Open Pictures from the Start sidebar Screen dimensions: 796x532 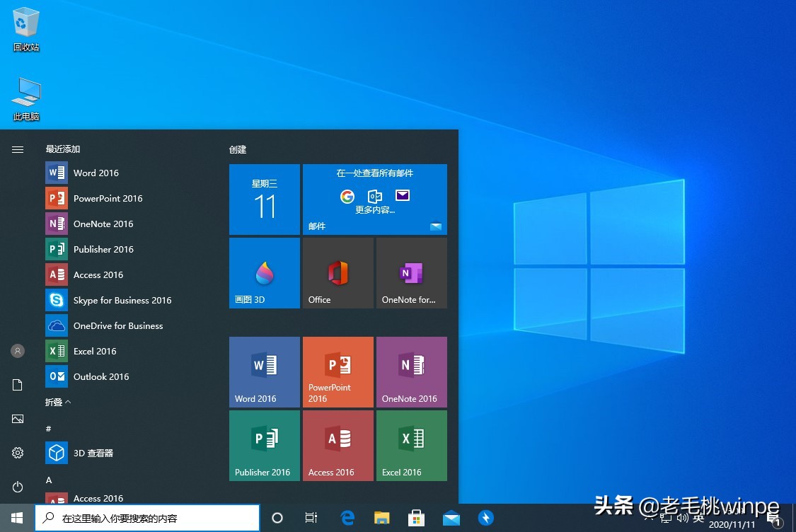(17, 419)
